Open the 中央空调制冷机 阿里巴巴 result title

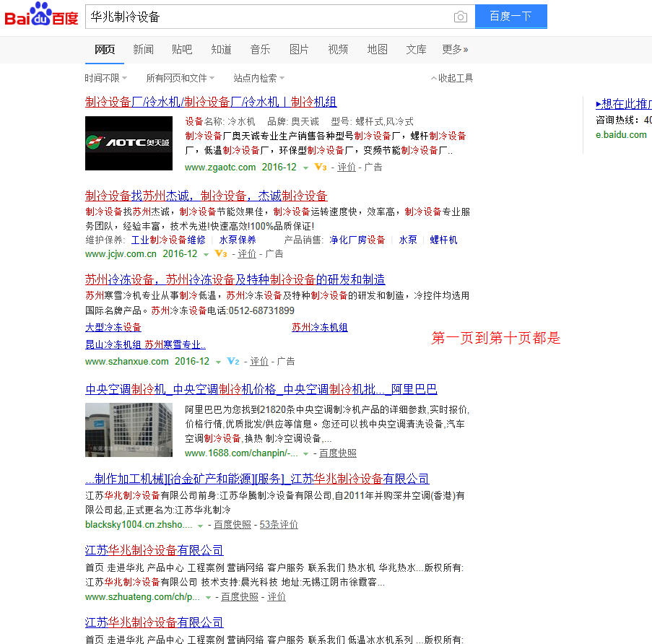click(x=261, y=389)
